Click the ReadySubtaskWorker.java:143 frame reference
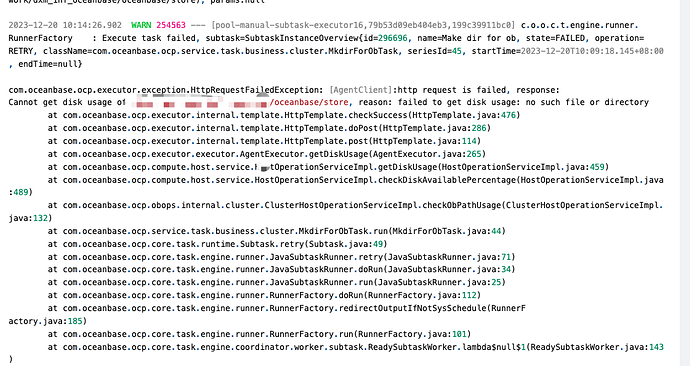The image size is (690, 366). (x=597, y=347)
